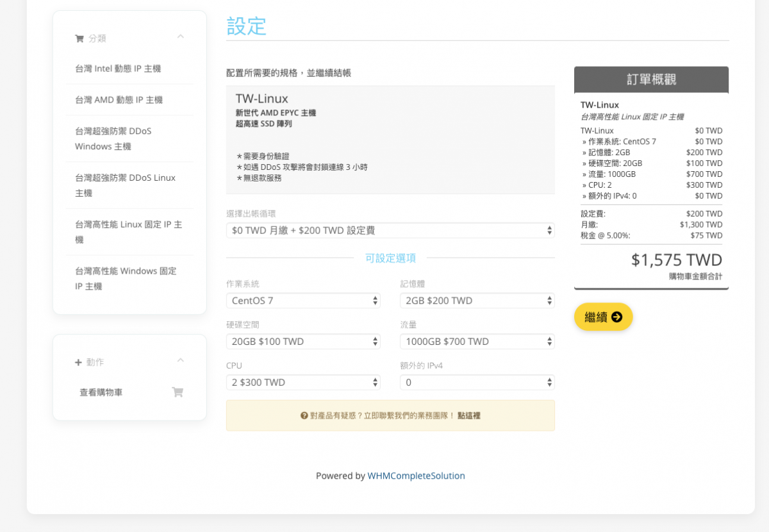Click the question mark icon in the notice
The width and height of the screenshot is (769, 532).
(304, 415)
